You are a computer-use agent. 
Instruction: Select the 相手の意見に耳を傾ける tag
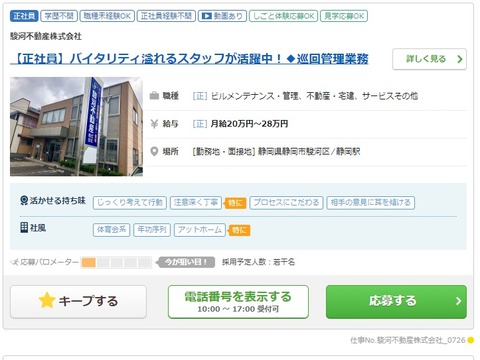pos(371,203)
